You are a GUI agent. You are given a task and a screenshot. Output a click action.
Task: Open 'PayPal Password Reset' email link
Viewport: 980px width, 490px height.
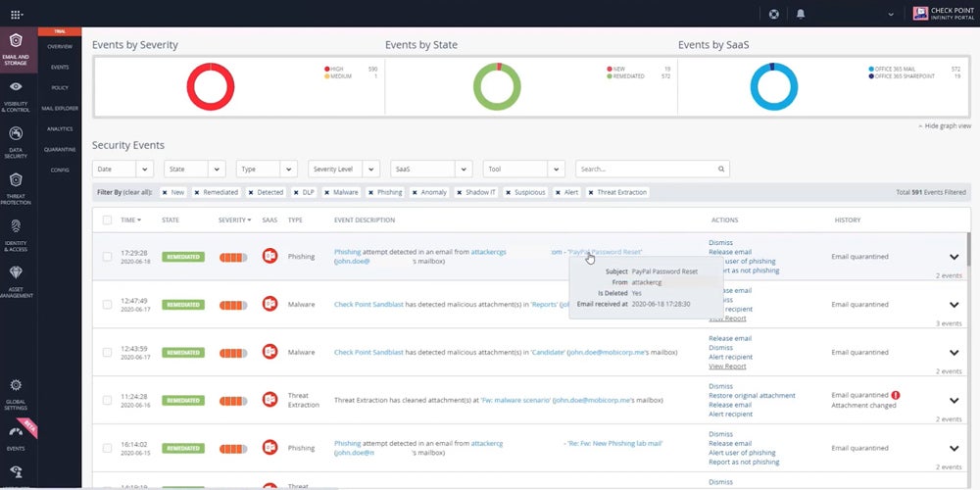[x=605, y=252]
